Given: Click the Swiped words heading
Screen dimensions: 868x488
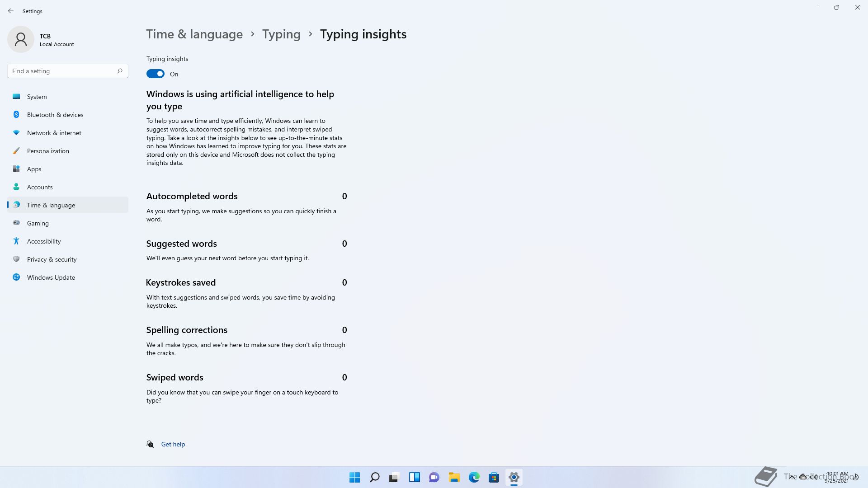Looking at the screenshot, I should (175, 377).
